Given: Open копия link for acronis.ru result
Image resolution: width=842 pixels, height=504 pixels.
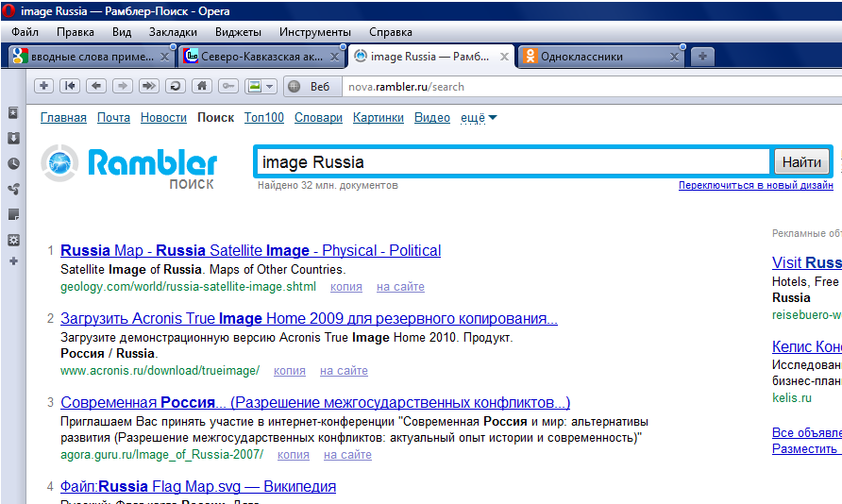Looking at the screenshot, I should point(290,371).
